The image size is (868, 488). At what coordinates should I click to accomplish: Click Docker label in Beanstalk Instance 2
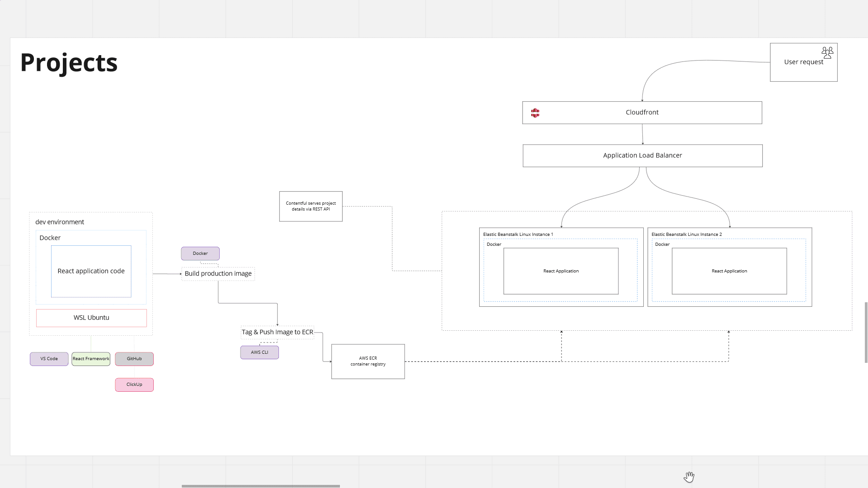coord(662,244)
